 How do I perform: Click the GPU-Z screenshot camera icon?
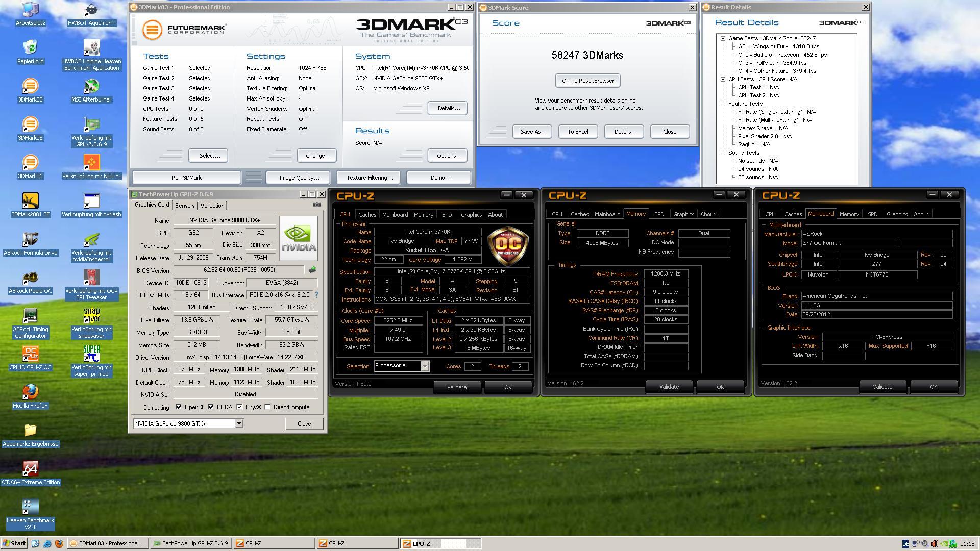pos(317,205)
